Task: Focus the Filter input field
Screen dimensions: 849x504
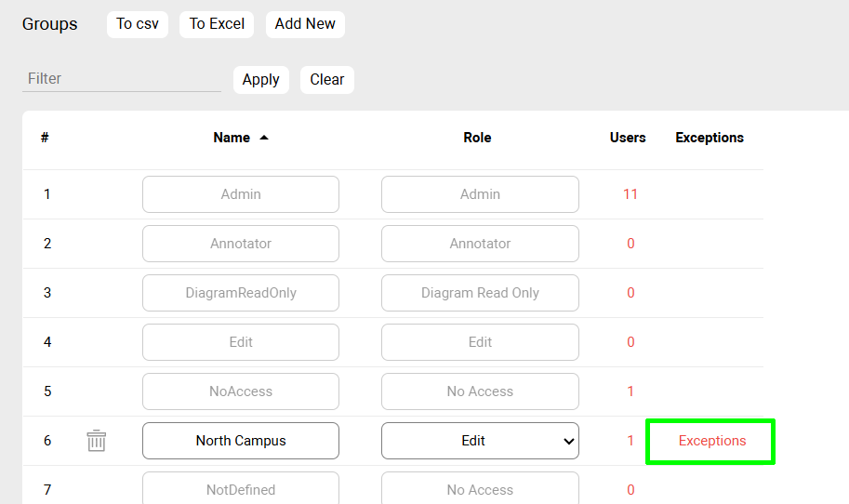Action: coord(121,79)
